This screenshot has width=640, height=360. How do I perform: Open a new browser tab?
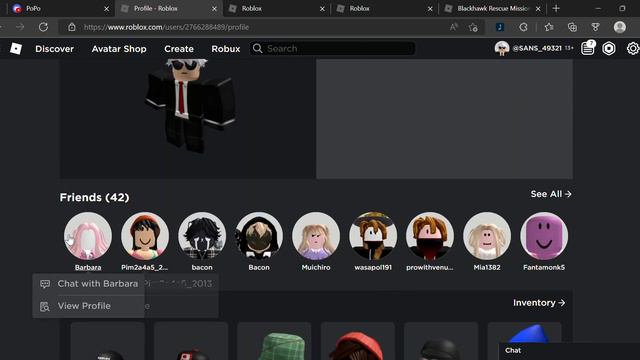[556, 8]
